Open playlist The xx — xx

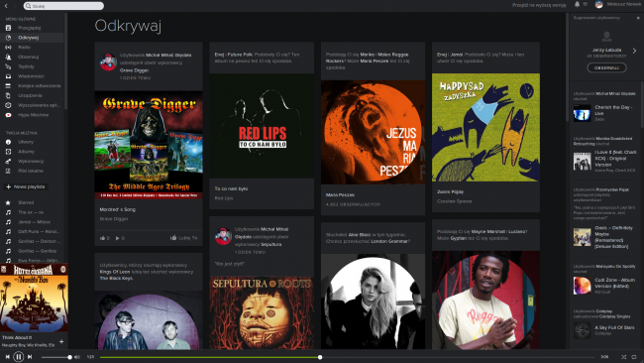[31, 212]
